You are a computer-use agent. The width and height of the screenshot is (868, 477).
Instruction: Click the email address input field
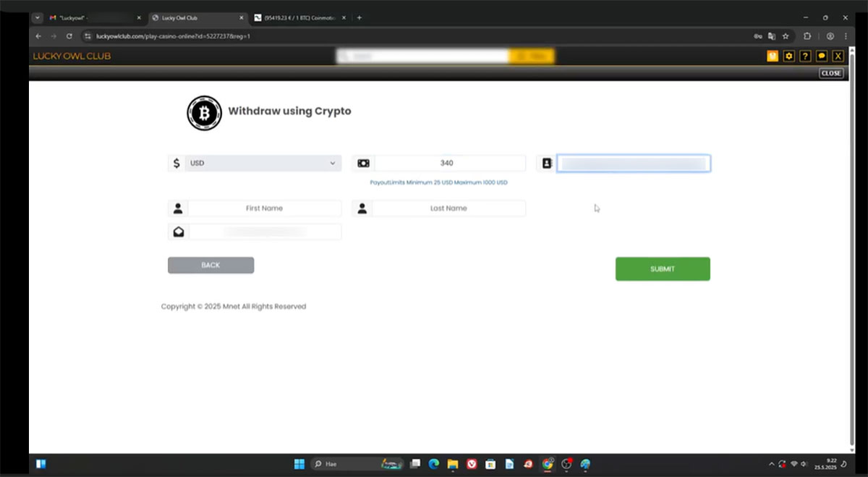264,232
